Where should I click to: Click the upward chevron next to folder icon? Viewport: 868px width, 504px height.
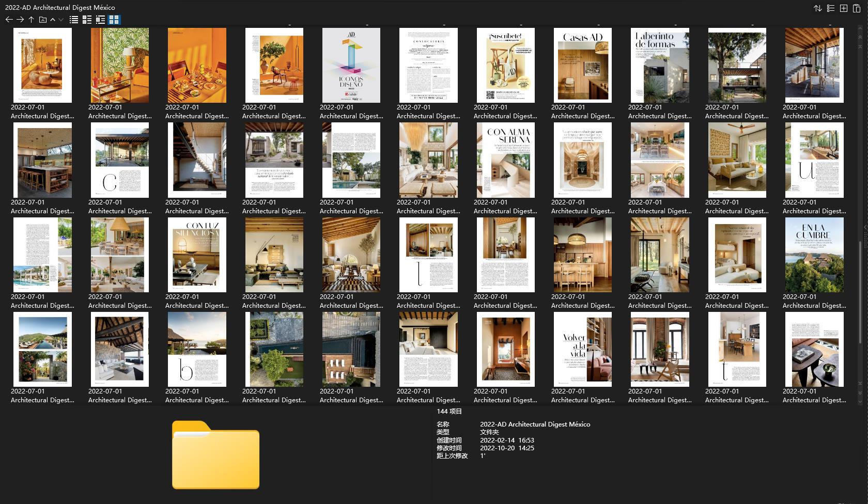(53, 20)
